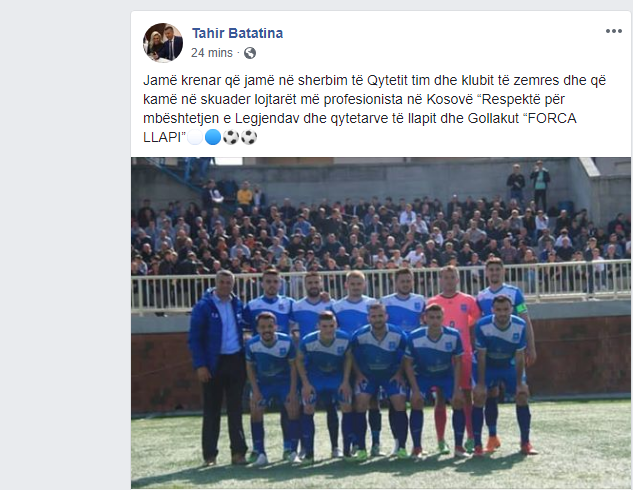Click the "FORCA LLAPI" text in the post

pos(360,128)
